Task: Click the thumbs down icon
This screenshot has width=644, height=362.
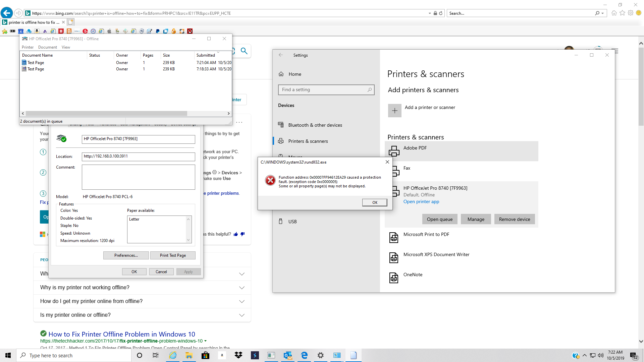Action: pyautogui.click(x=243, y=234)
